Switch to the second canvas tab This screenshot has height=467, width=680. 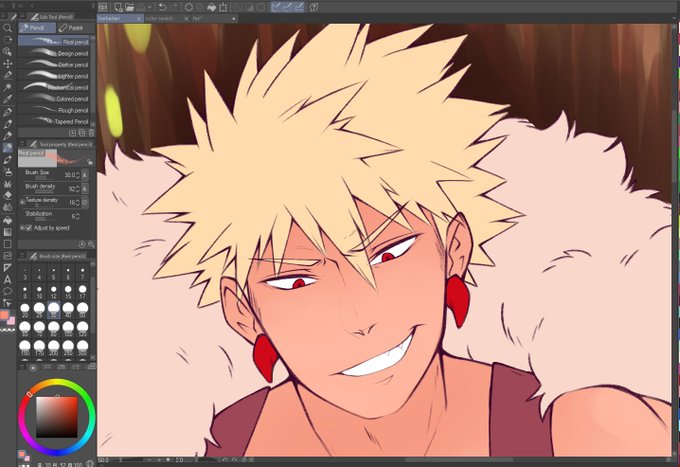[x=167, y=19]
